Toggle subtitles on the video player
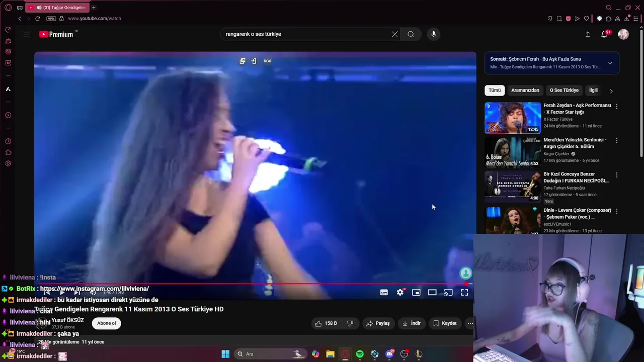 coord(384,292)
